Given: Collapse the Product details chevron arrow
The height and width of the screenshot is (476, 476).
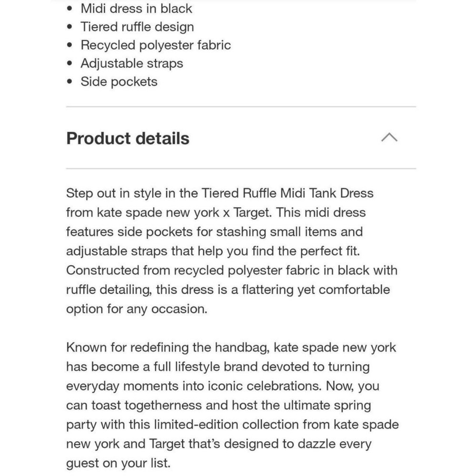Looking at the screenshot, I should (389, 138).
